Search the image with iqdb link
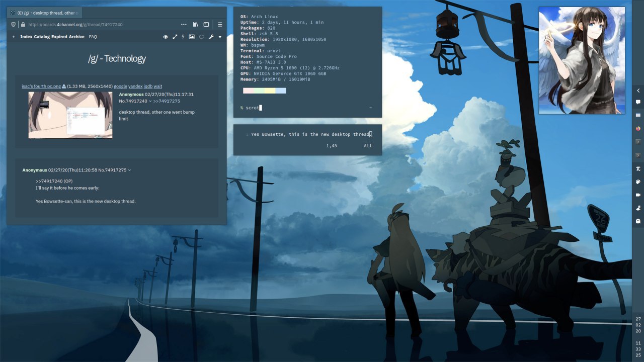This screenshot has height=362, width=644. (x=148, y=86)
